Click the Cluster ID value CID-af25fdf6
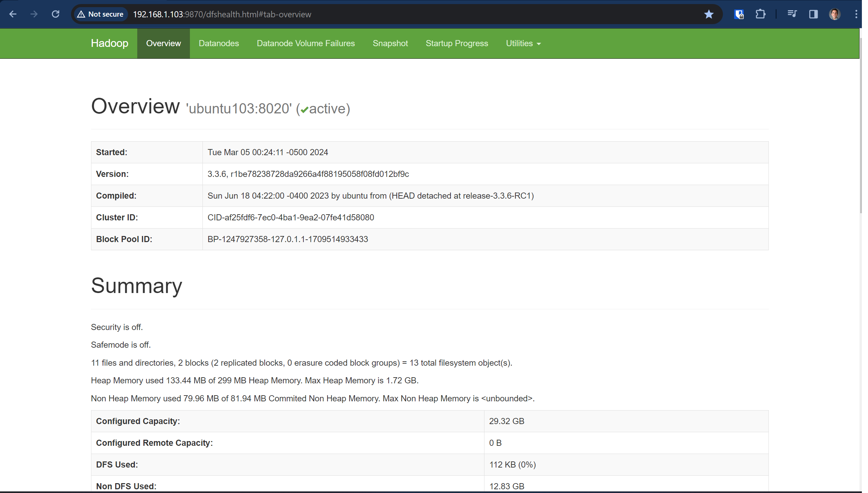Viewport: 868px width, 493px height. pyautogui.click(x=291, y=218)
